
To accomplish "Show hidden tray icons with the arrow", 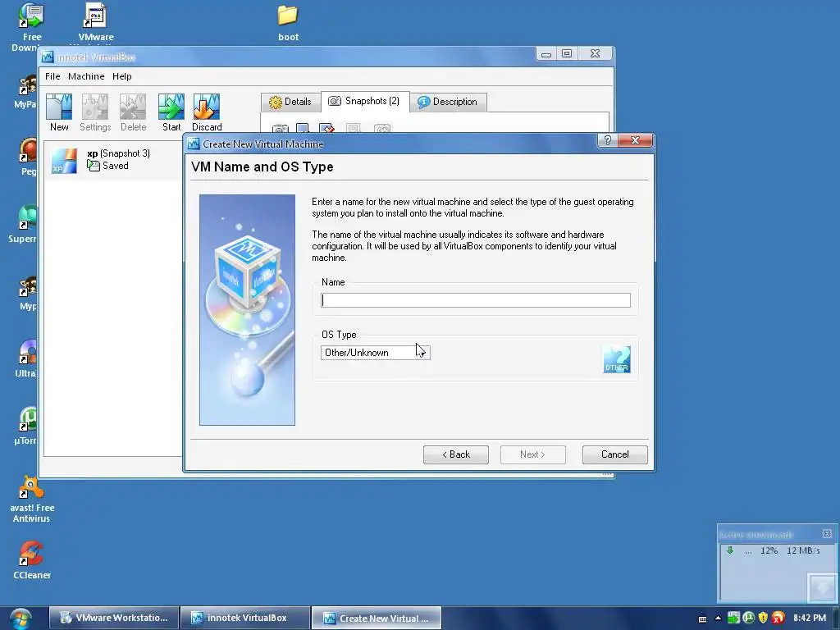I will point(718,619).
